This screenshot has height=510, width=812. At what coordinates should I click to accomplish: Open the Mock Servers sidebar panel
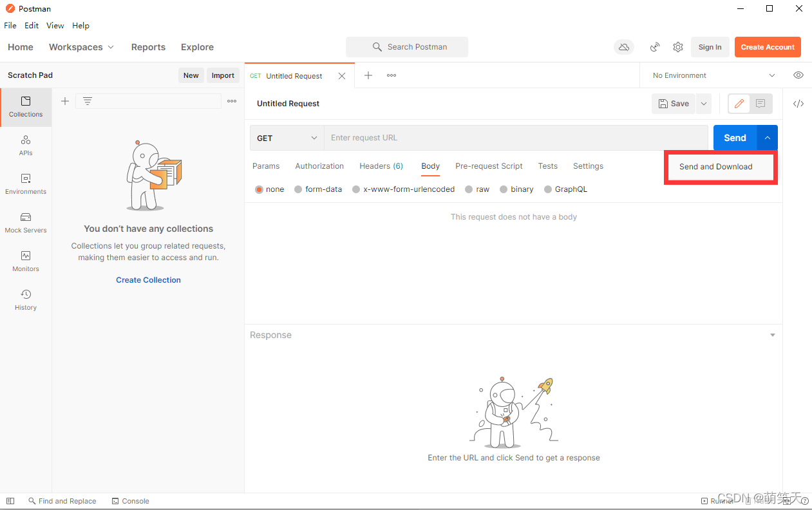[x=26, y=223]
